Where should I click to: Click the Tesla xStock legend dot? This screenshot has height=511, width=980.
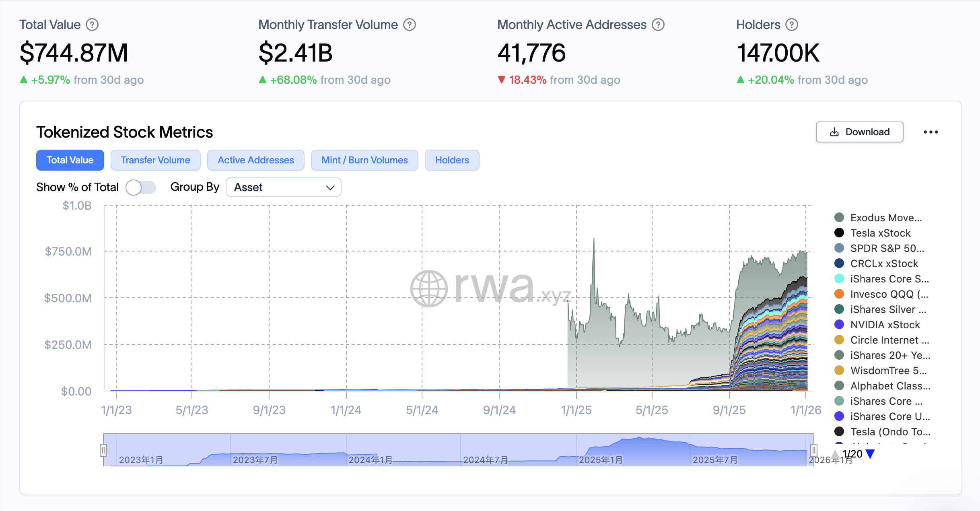coord(839,233)
